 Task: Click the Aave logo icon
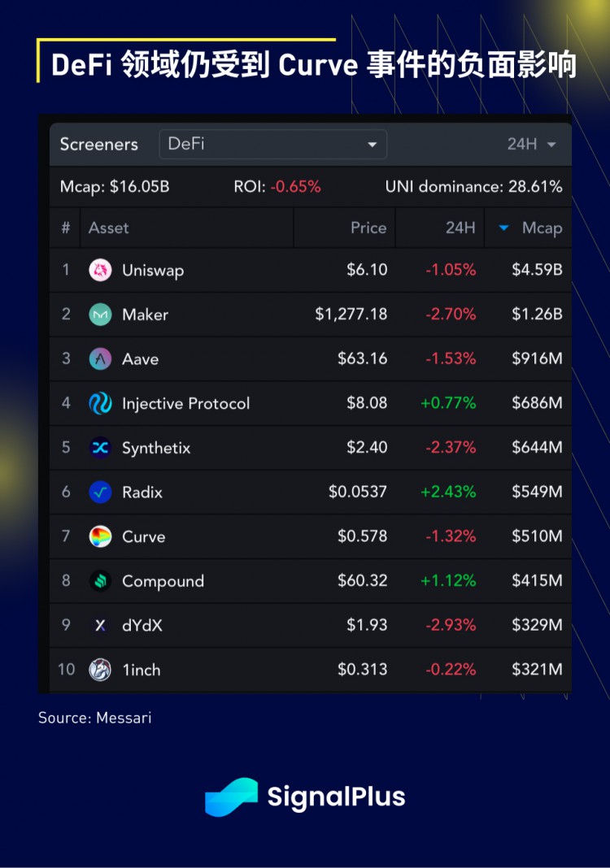coord(100,359)
